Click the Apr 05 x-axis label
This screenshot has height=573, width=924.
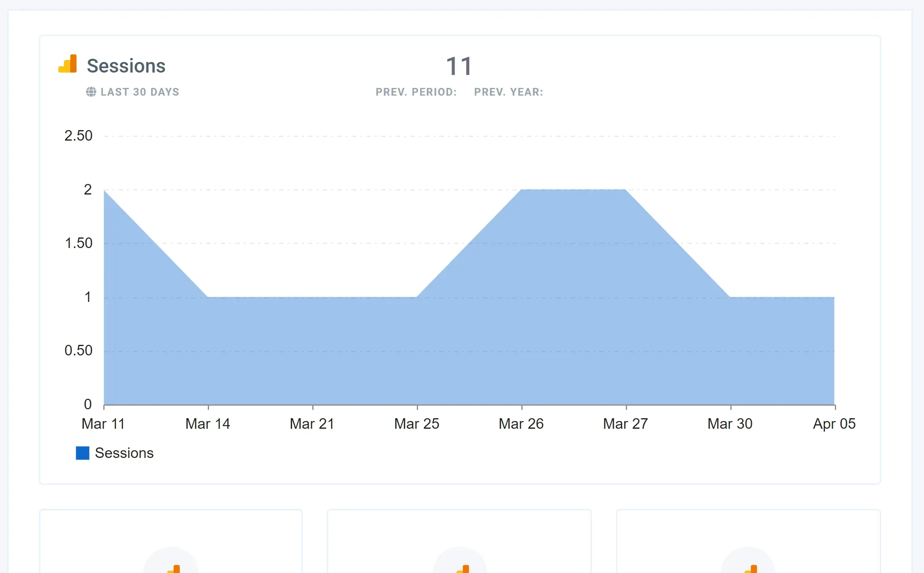tap(834, 424)
